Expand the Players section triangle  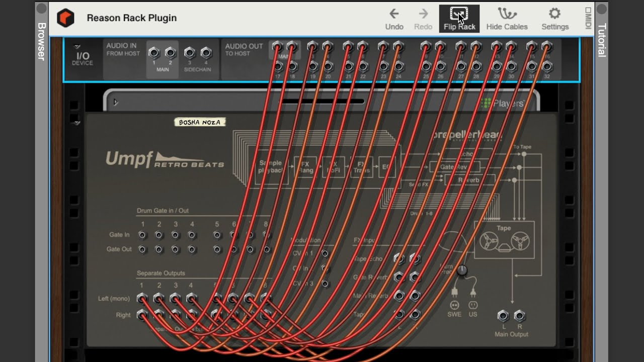coord(115,102)
